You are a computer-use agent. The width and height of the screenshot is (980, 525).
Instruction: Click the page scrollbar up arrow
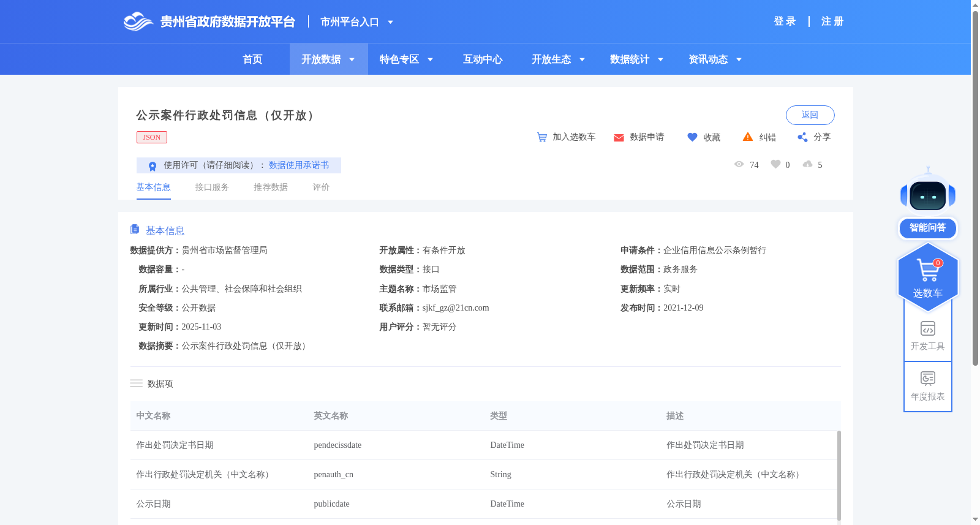pos(975,5)
